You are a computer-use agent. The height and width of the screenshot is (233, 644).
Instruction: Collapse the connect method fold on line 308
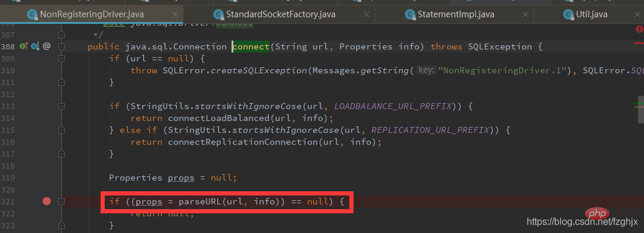click(62, 46)
